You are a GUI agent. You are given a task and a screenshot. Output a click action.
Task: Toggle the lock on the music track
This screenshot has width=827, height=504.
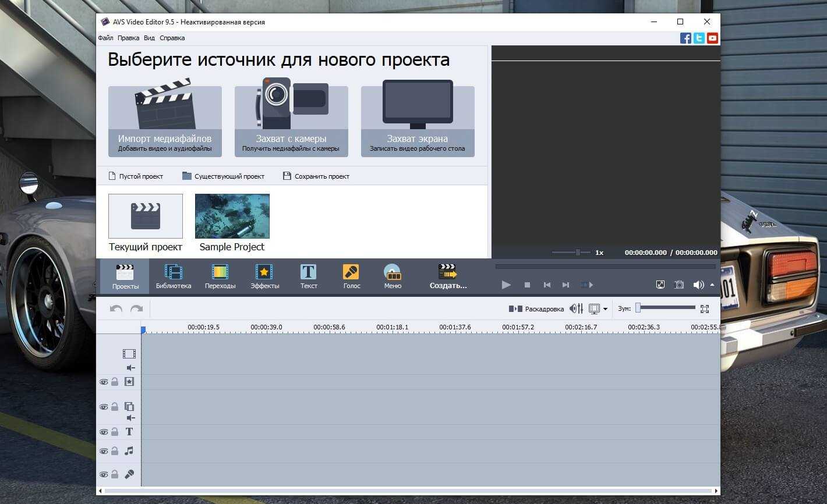point(115,451)
